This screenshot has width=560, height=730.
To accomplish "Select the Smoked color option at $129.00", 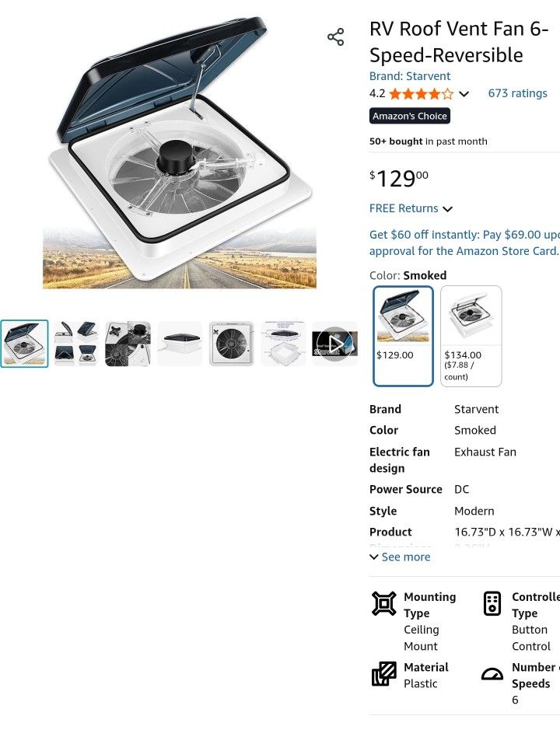I will tap(403, 335).
